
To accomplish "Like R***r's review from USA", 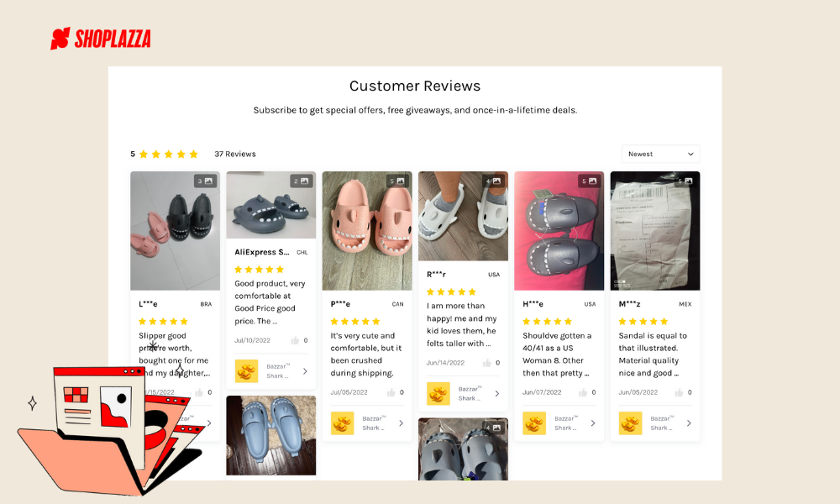I will (486, 363).
